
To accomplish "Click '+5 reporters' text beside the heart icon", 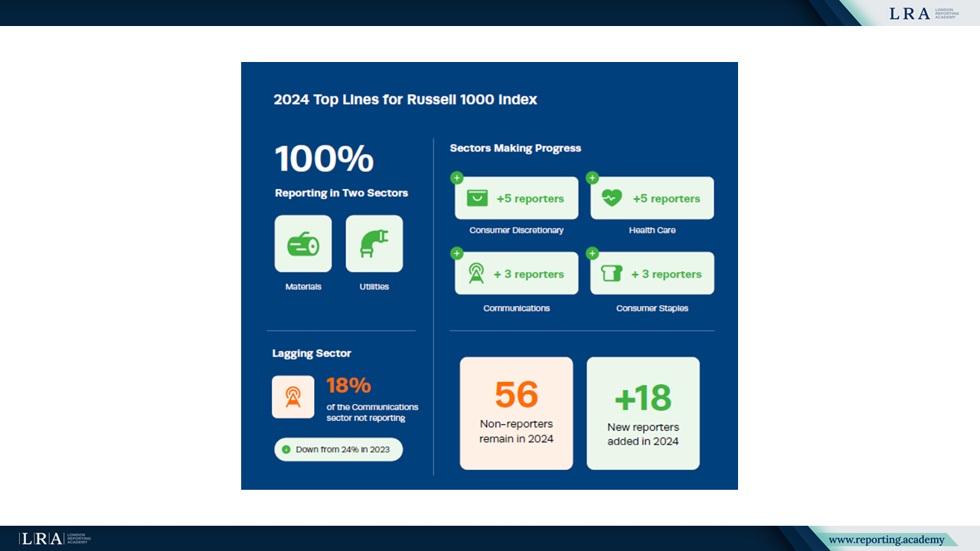I will pos(666,199).
